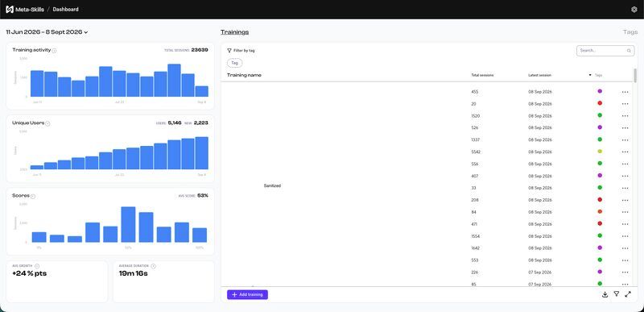This screenshot has height=312, width=644.
Task: Click the Tags column header
Action: (598, 75)
